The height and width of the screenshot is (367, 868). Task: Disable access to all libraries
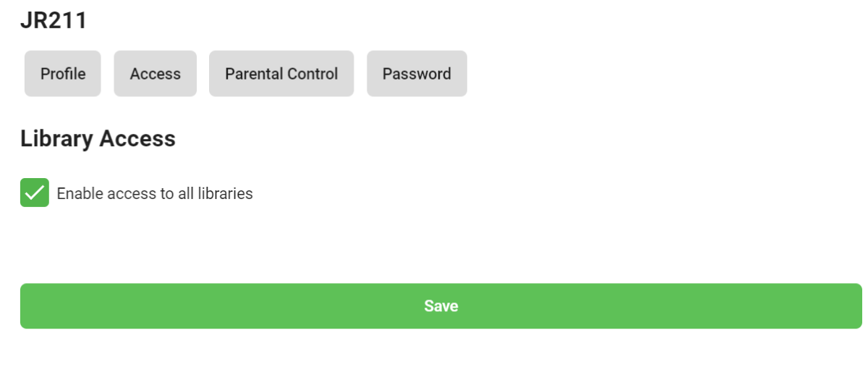point(35,193)
